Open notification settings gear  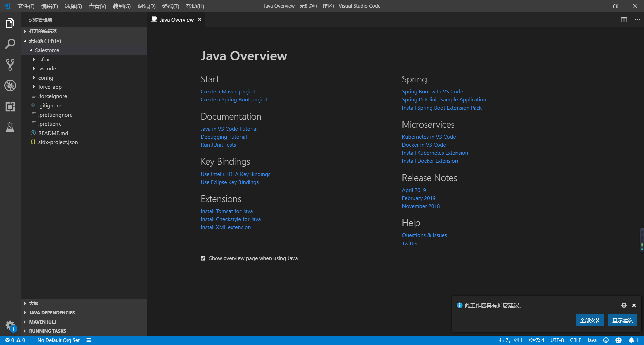click(624, 305)
